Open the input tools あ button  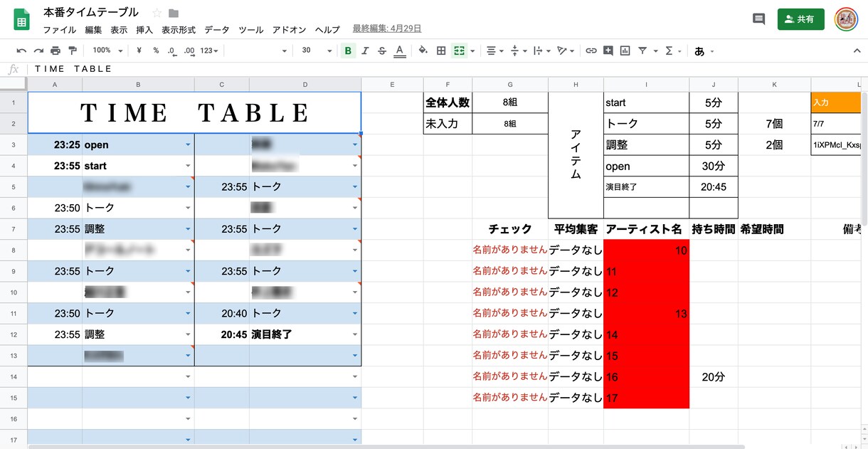tap(704, 51)
